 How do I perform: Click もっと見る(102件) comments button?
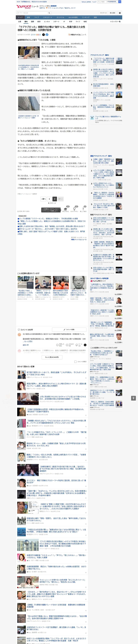click(52, 357)
